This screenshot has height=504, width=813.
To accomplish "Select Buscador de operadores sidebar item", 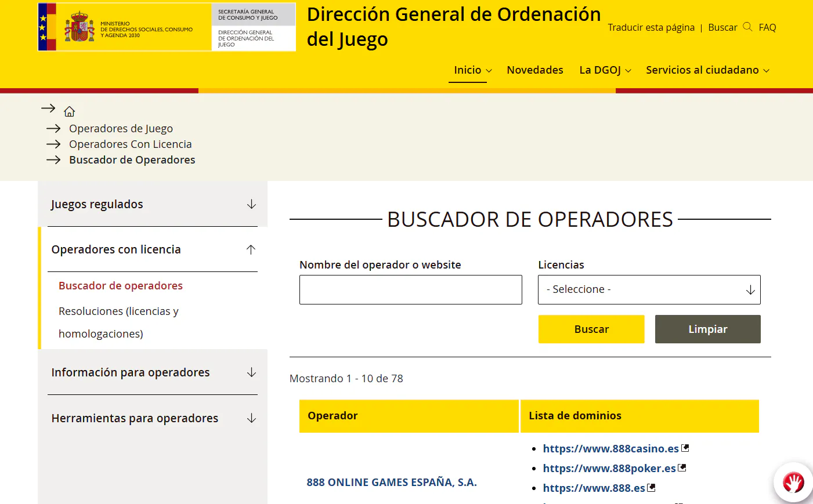I will (121, 285).
